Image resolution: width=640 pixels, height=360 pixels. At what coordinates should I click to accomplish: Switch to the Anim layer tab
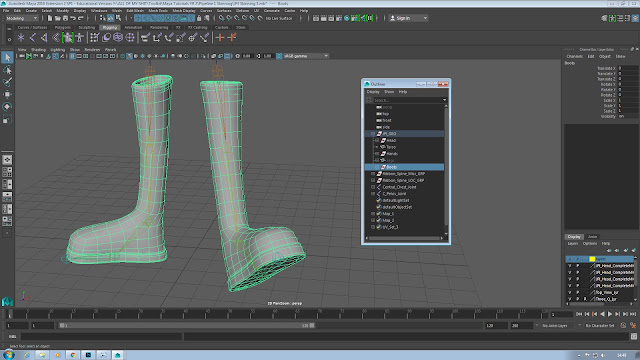(592, 237)
